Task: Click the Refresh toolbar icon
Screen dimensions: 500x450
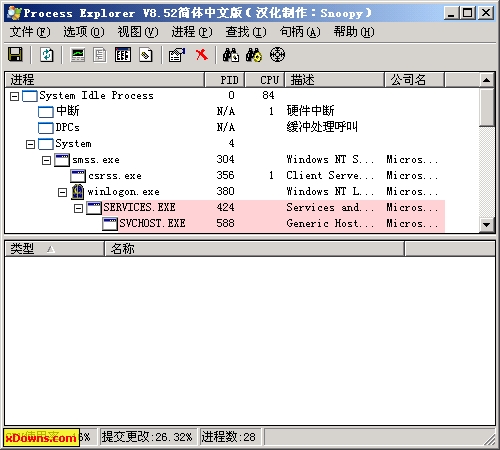Action: (47, 54)
